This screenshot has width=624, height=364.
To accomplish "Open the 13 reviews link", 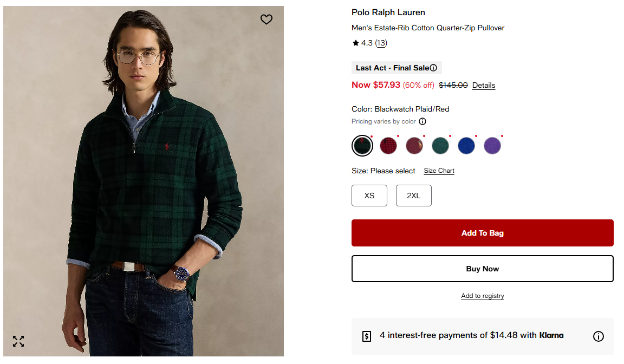I will (381, 43).
